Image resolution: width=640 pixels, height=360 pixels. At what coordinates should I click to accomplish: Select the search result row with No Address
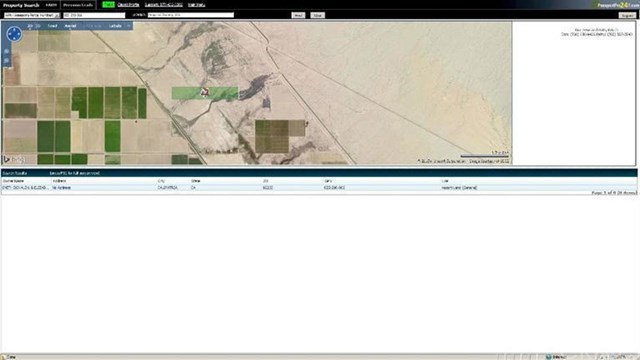coord(319,188)
